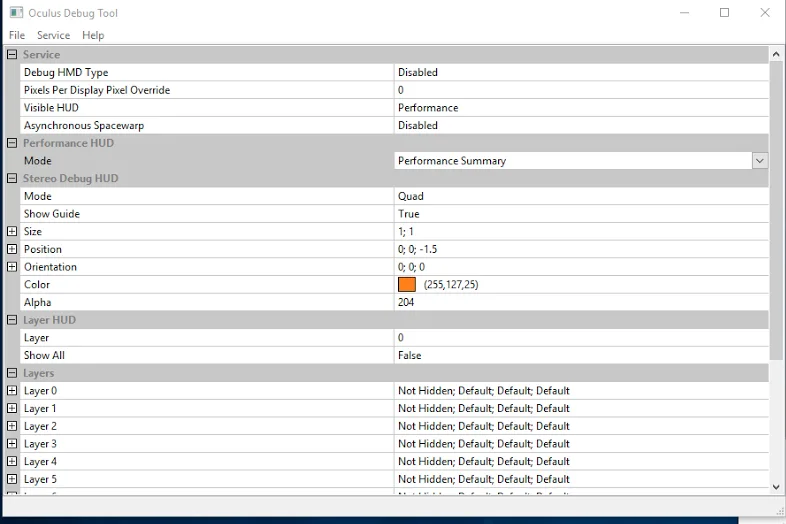786x524 pixels.
Task: Expand the Layer 0 entry
Action: 12,391
